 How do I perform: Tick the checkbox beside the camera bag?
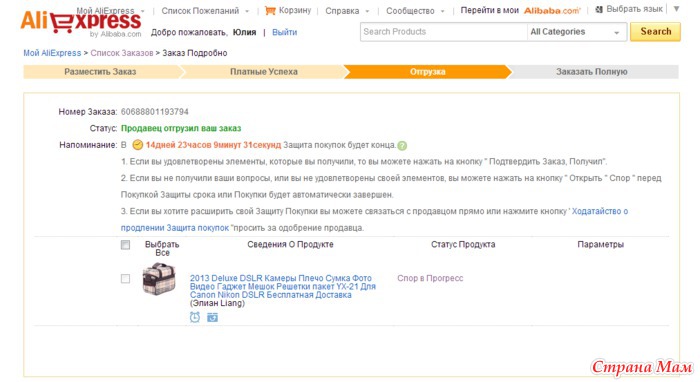coord(125,278)
